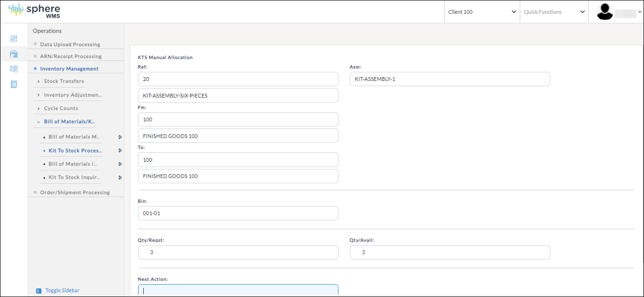
Task: Click FINISHED GOODS 100 field under Fm
Action: 238,136
